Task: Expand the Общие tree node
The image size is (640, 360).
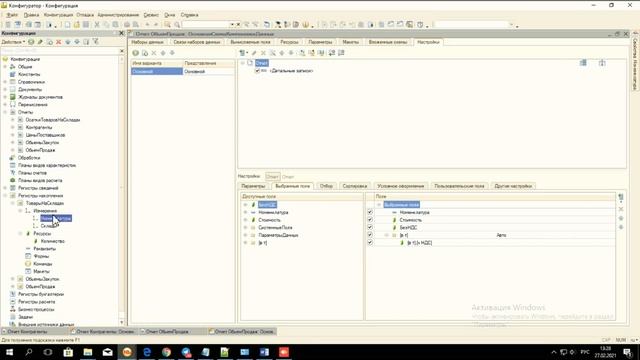Action: [5, 67]
